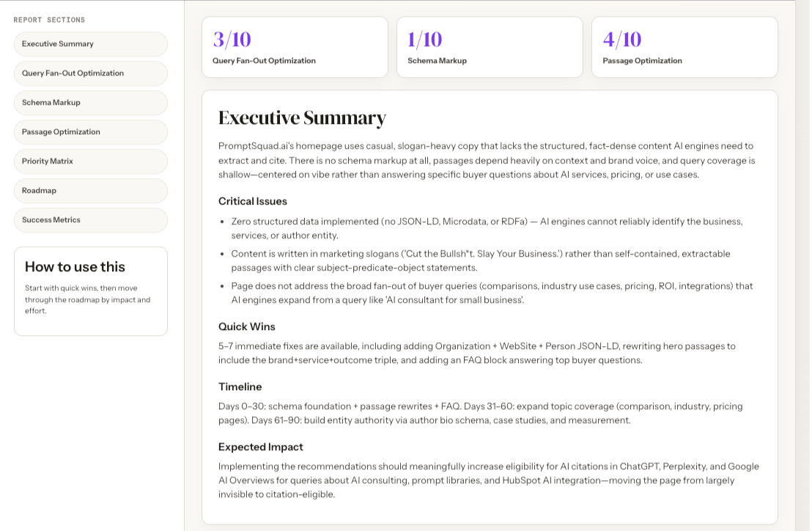812x531 pixels.
Task: Click the REPORT SECTIONS sidebar label
Action: [x=49, y=20]
